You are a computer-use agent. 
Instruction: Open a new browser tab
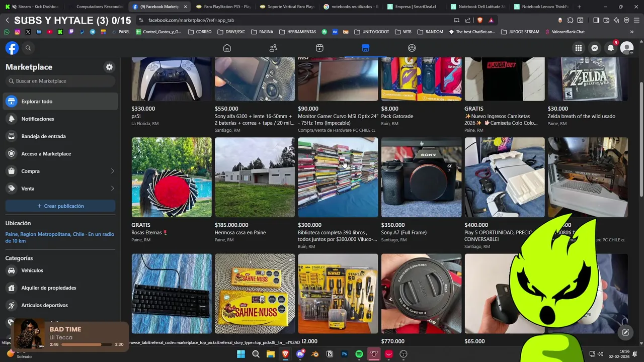click(579, 7)
